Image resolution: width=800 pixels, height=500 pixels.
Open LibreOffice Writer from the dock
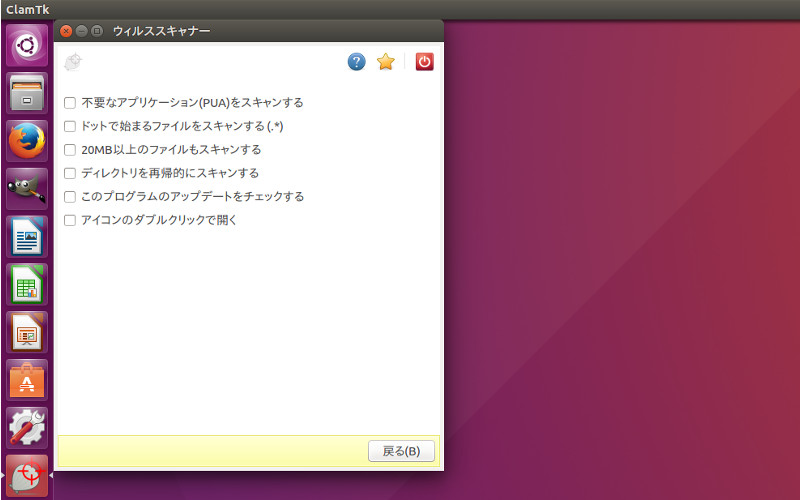(x=27, y=237)
